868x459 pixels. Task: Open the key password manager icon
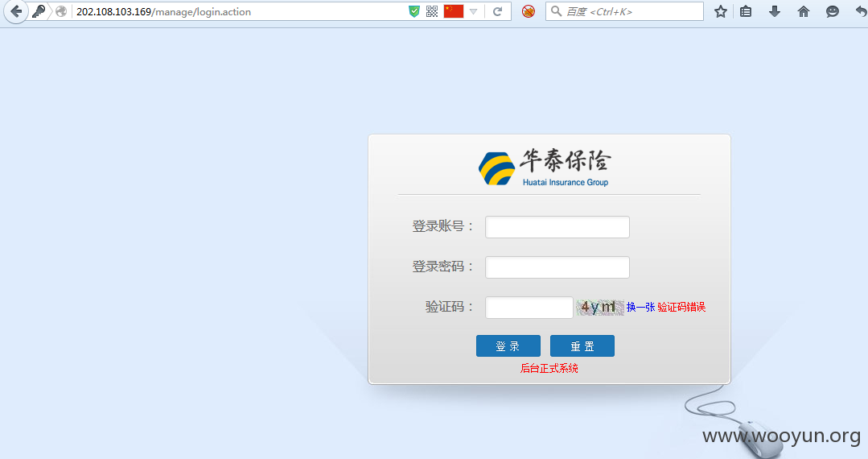[x=39, y=11]
